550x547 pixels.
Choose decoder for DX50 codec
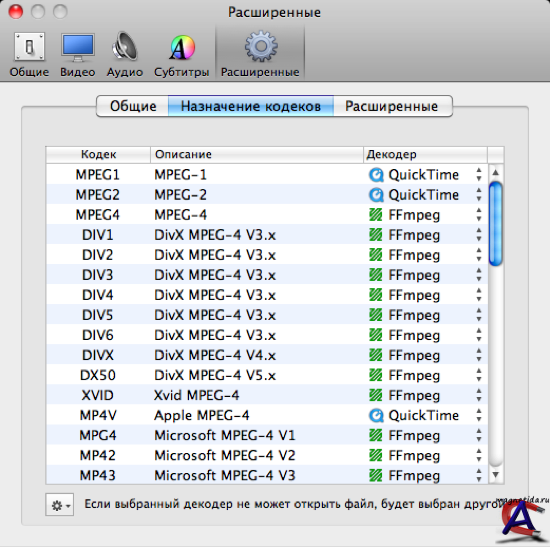coord(425,375)
